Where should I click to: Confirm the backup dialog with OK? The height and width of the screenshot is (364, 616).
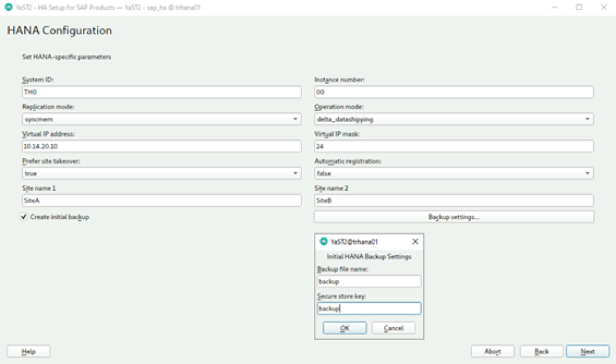click(345, 328)
